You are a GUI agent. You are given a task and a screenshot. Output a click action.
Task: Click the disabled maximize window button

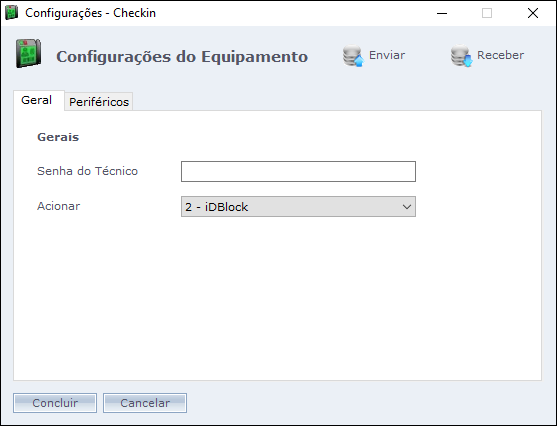[x=487, y=13]
